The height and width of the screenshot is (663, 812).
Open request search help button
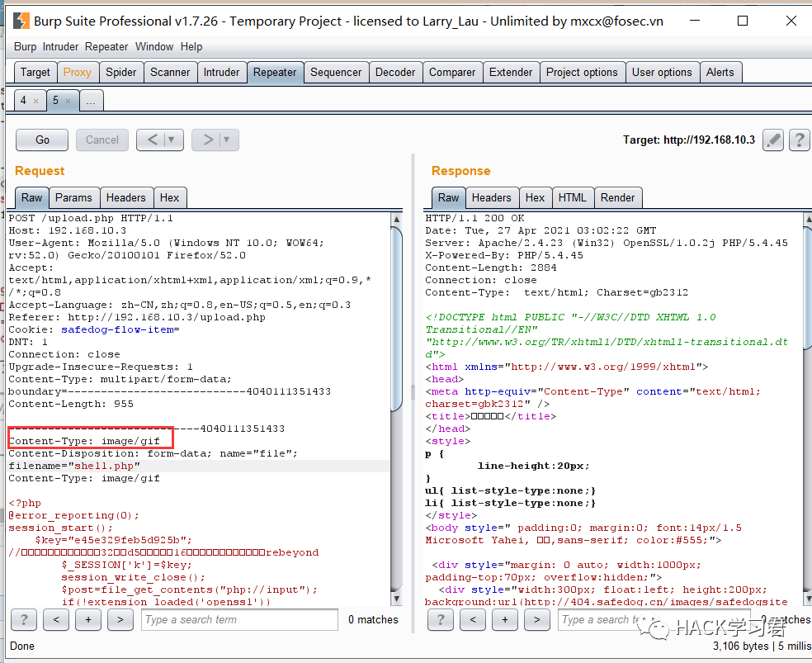(24, 619)
